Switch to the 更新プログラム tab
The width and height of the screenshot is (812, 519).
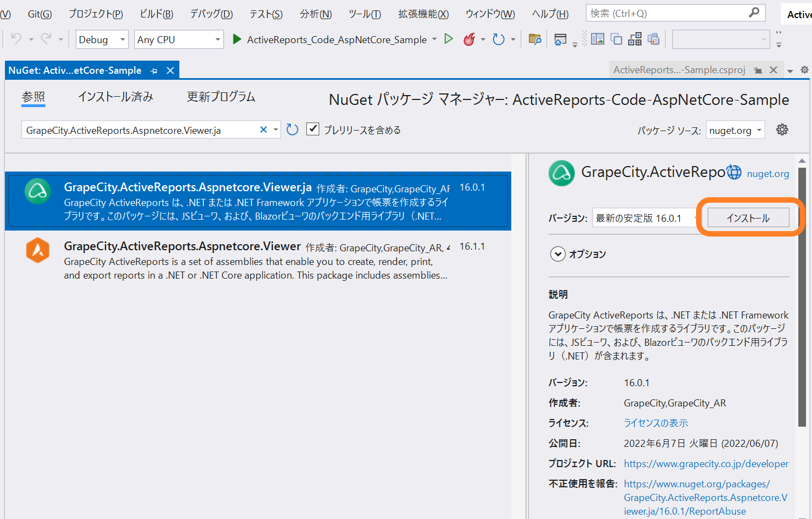click(x=221, y=97)
